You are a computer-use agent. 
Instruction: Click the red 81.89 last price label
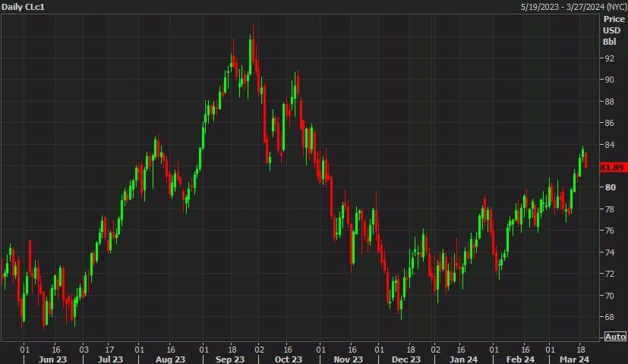(x=613, y=168)
